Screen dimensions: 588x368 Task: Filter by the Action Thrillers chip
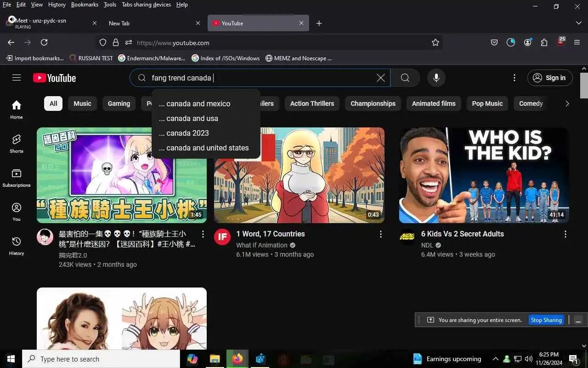pyautogui.click(x=312, y=103)
